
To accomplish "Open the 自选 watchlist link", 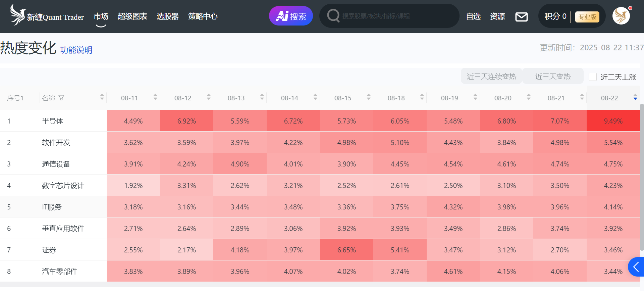I will pyautogui.click(x=473, y=16).
